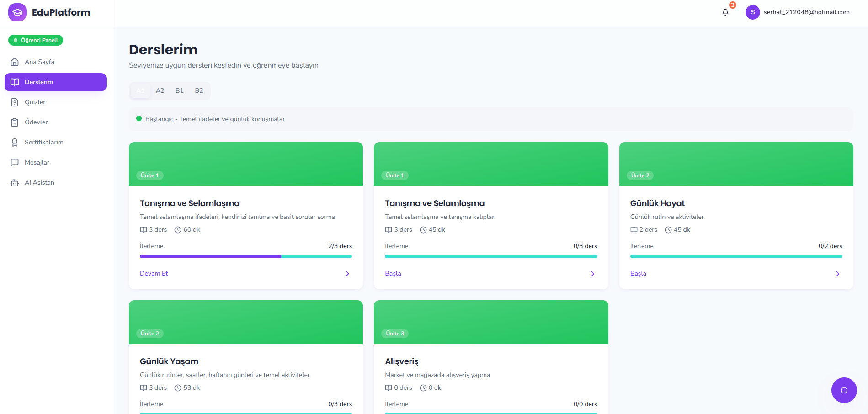Screen dimensions: 868x414
Task: Click progress bar of 0/3 ders Tanışma card
Action: click(491, 256)
